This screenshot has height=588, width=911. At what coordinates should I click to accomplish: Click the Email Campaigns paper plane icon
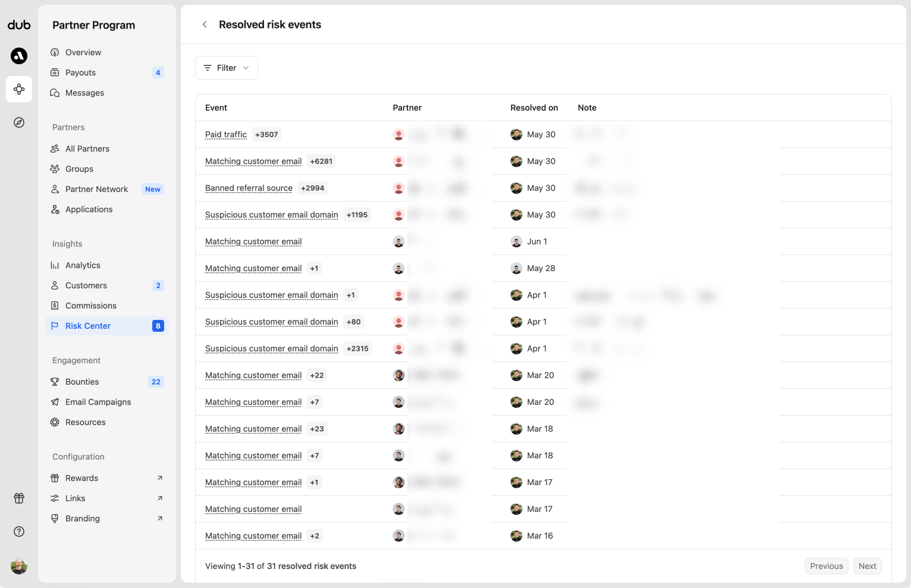point(55,402)
